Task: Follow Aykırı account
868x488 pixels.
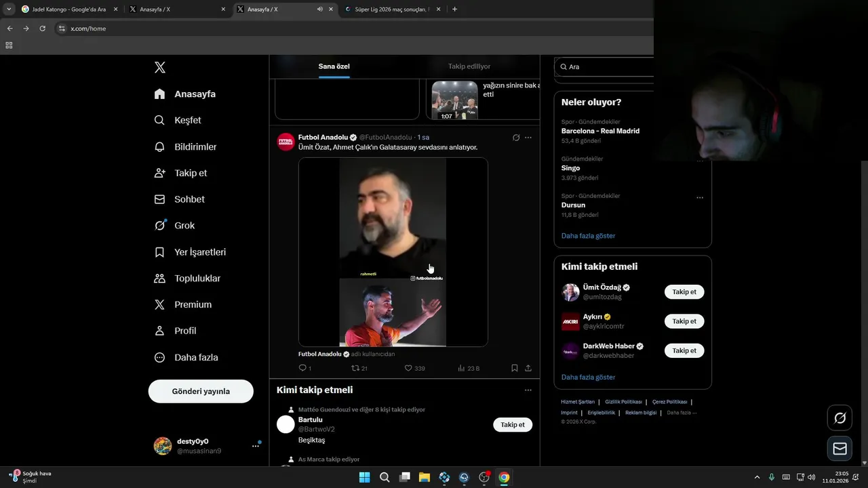Action: coord(684,321)
